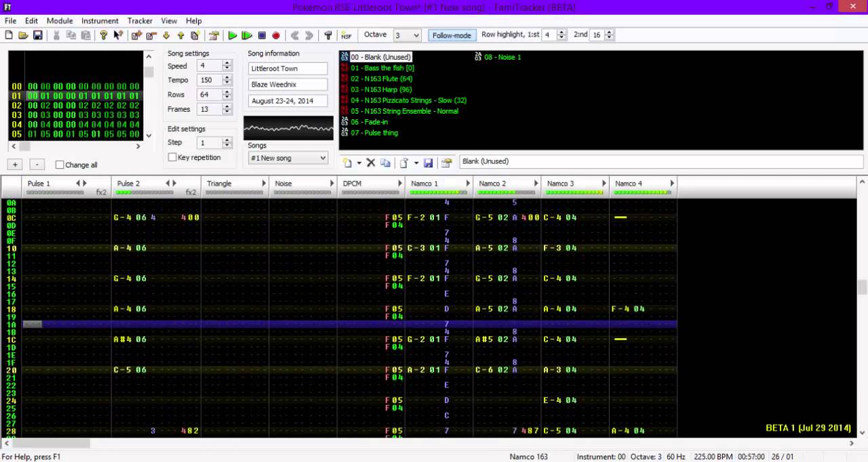
Task: Clone instrument icon in instrument toolbar
Action: click(385, 163)
